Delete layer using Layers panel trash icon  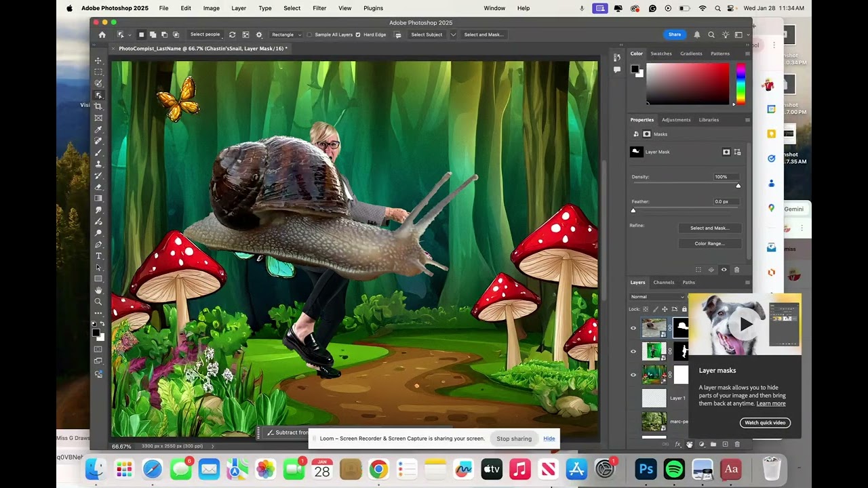[737, 445]
